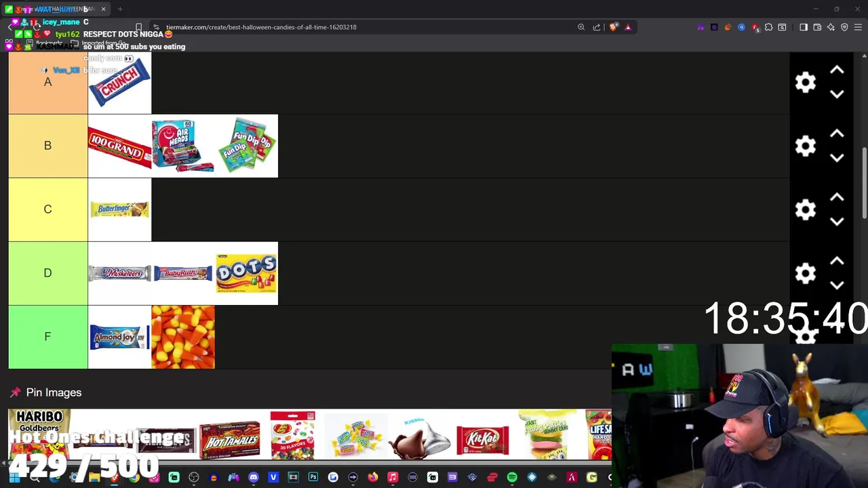Close the current browser tab
This screenshot has height=488, width=868.
click(103, 9)
